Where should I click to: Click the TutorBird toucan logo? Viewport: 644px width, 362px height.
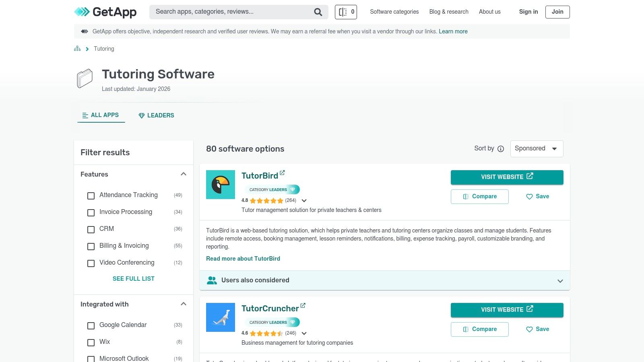[221, 184]
